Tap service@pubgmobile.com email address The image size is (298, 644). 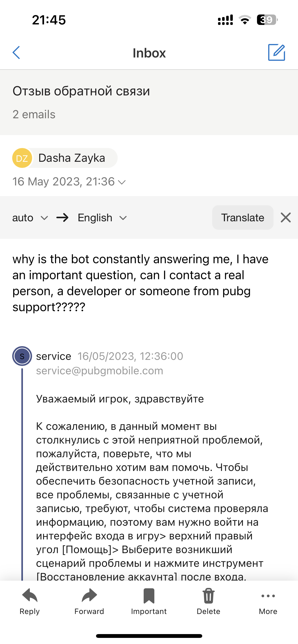point(99,371)
